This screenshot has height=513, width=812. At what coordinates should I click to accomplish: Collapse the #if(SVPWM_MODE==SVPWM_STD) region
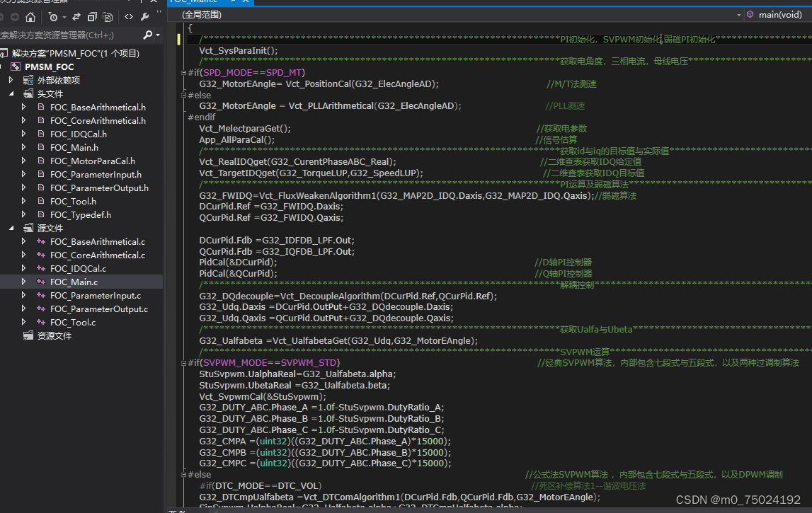click(184, 363)
